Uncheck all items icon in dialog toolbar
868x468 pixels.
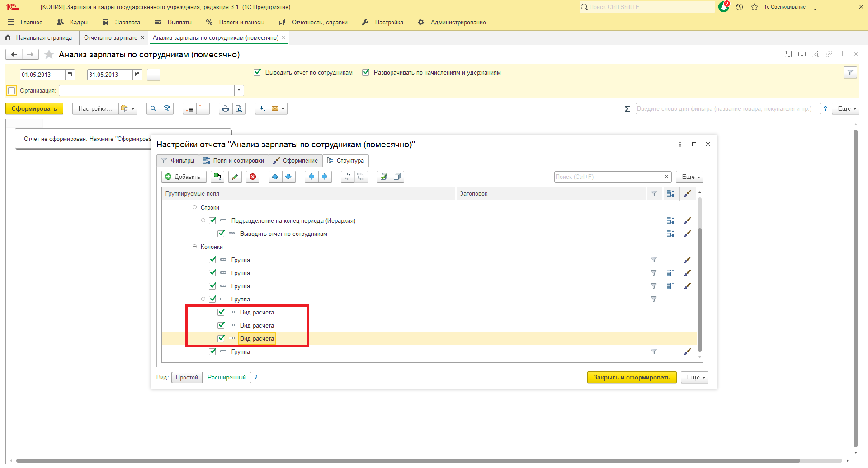tap(397, 177)
